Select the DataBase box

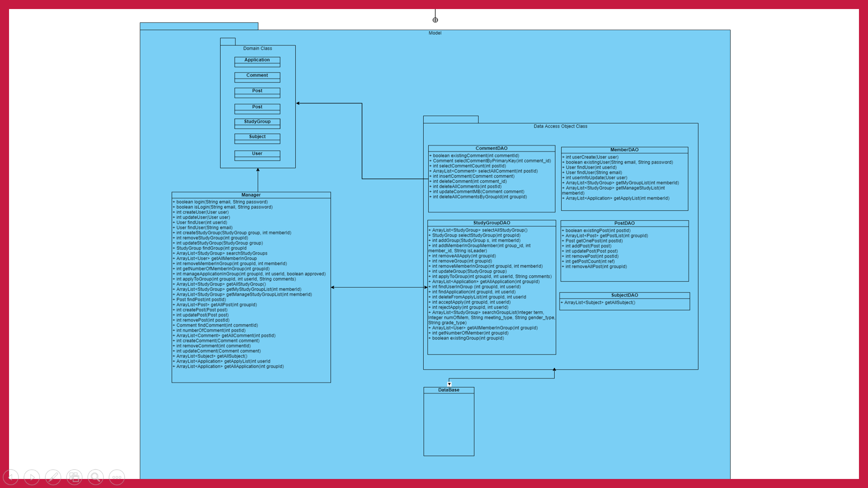(449, 422)
